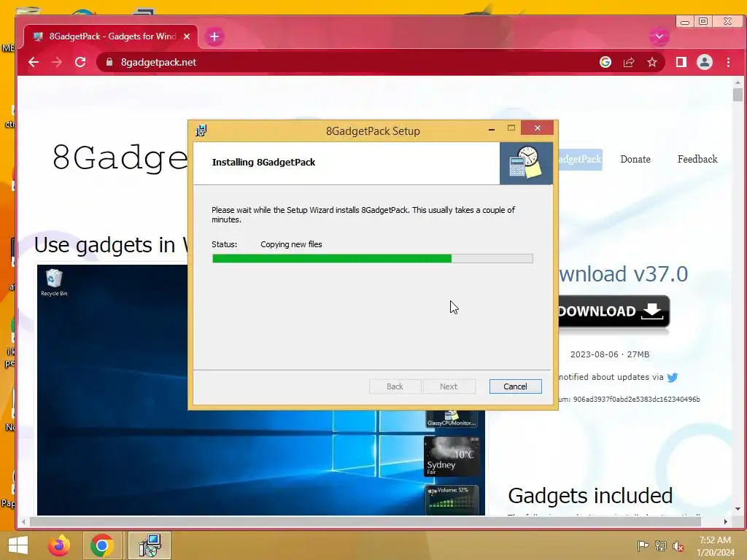Image resolution: width=747 pixels, height=560 pixels.
Task: Click the installer taskbar icon
Action: 150,545
